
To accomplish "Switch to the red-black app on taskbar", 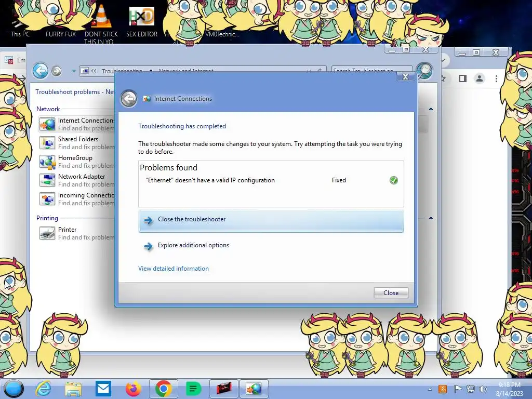I will pos(223,389).
